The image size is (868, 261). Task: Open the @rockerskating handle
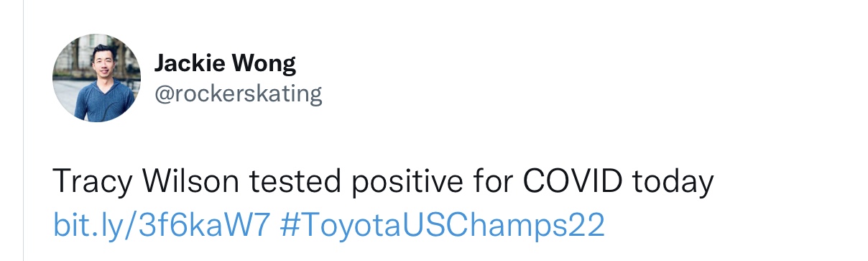point(238,94)
